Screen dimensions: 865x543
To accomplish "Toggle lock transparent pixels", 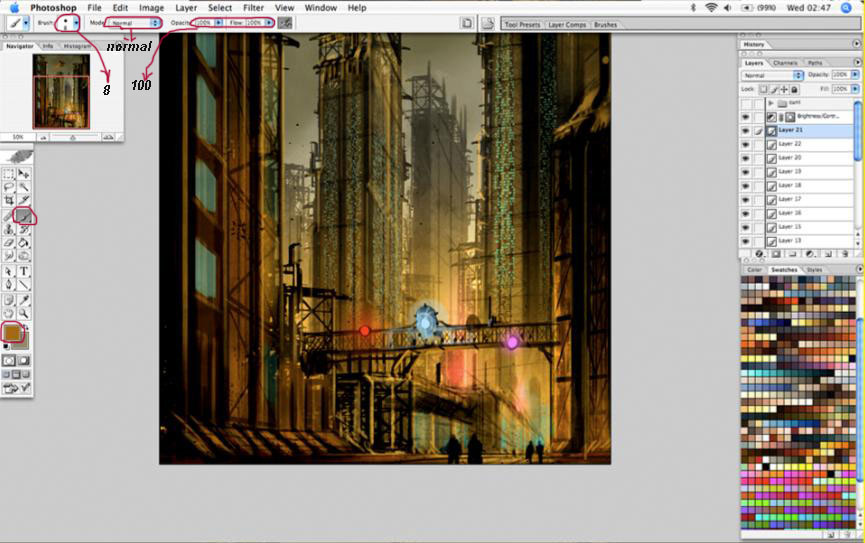I will click(763, 89).
